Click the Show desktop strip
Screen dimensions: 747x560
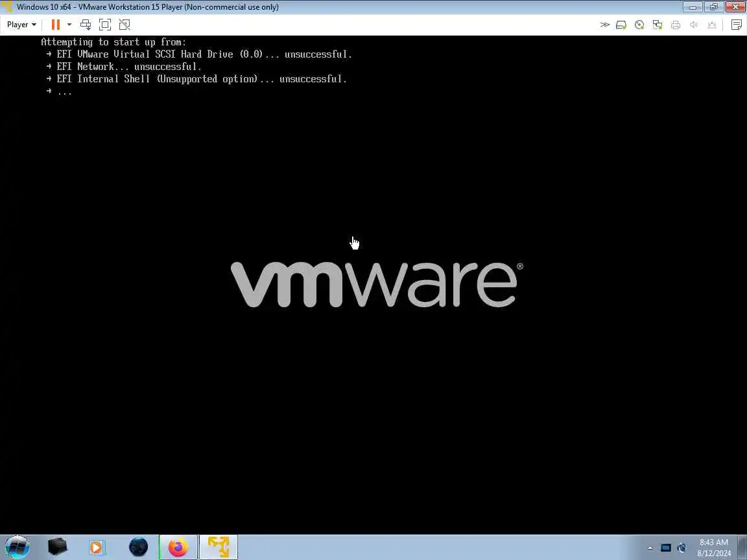[x=742, y=547]
